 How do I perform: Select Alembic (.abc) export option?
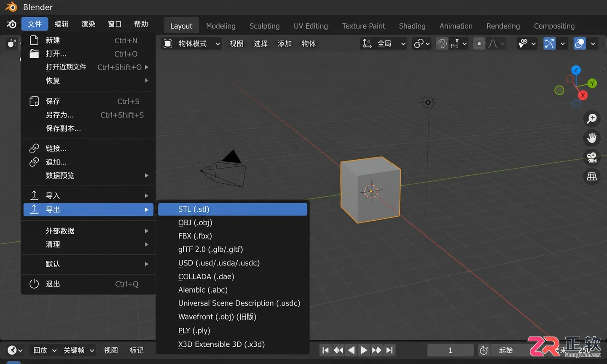click(233, 290)
